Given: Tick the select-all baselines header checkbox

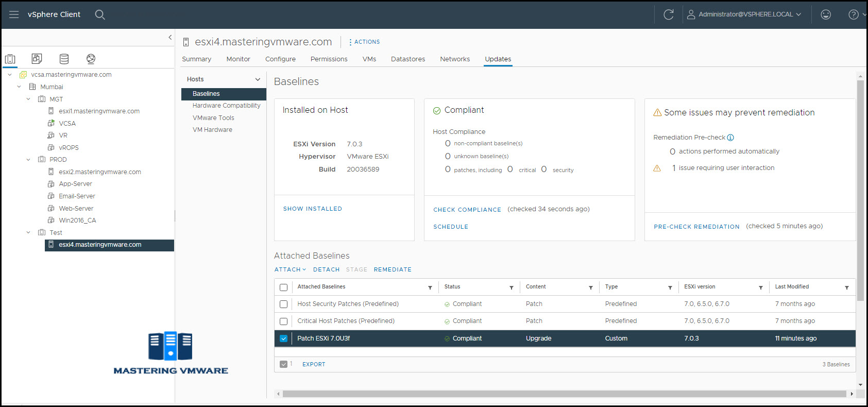Looking at the screenshot, I should pos(283,287).
